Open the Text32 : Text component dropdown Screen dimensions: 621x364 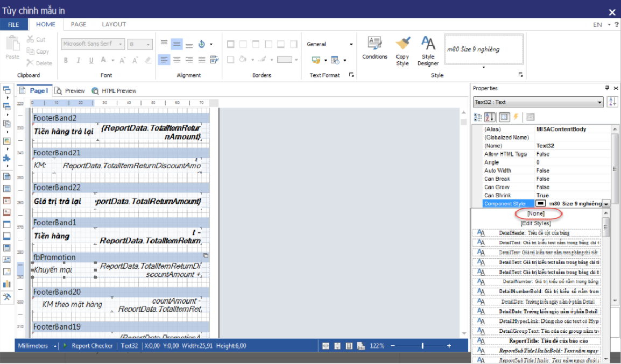(x=538, y=102)
